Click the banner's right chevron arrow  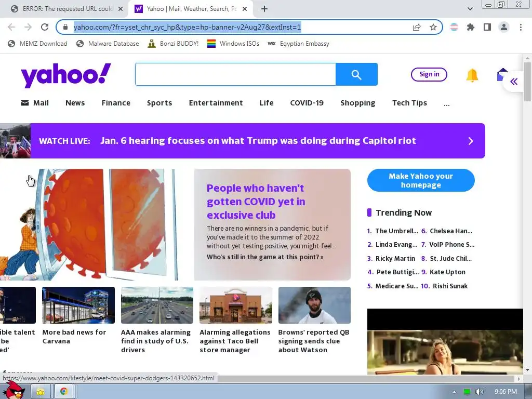pyautogui.click(x=471, y=141)
